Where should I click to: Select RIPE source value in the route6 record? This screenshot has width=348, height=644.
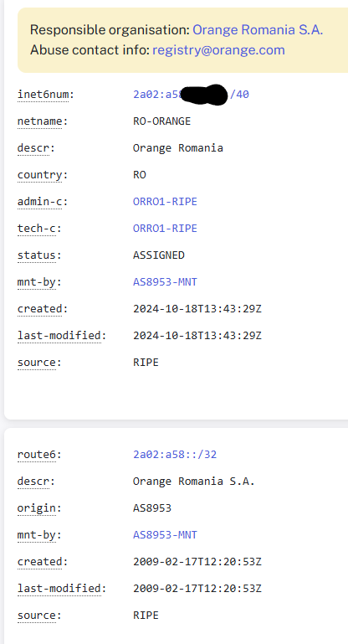pos(146,616)
